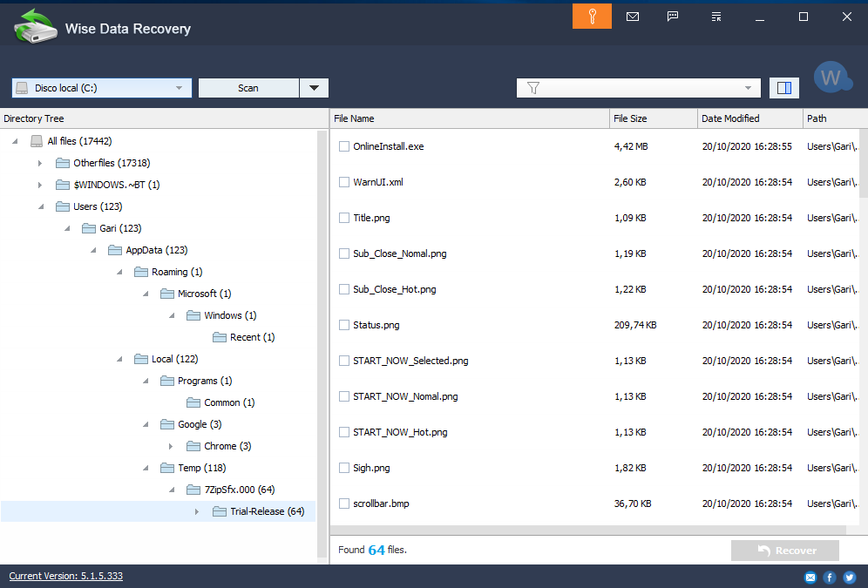The height and width of the screenshot is (588, 868).
Task: Check the Sub_Close_Hot.png checkbox
Action: tap(343, 289)
